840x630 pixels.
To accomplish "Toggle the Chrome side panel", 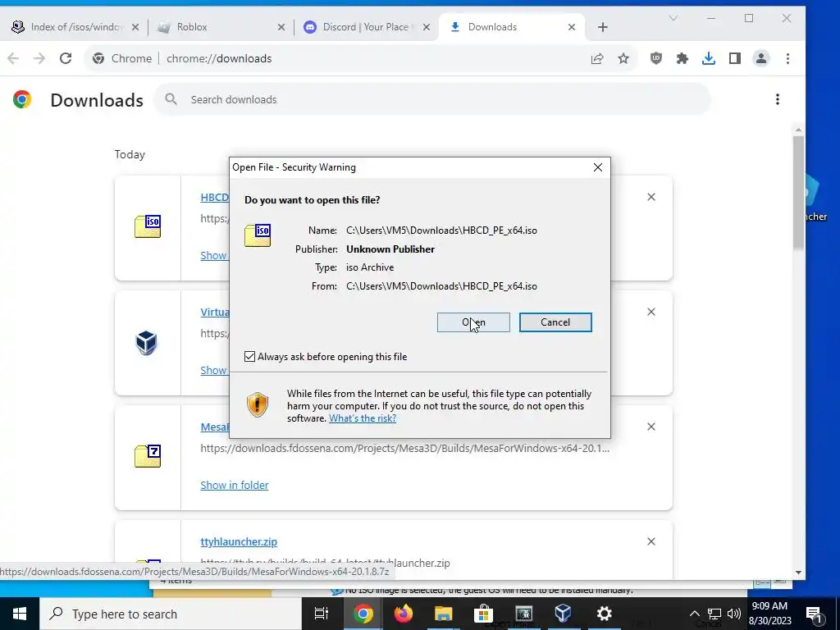I will point(734,58).
